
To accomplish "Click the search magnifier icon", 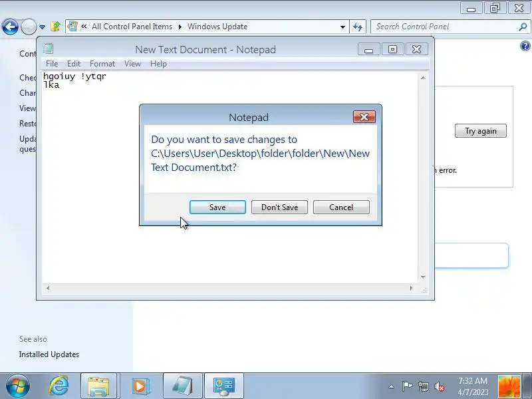I will point(523,27).
